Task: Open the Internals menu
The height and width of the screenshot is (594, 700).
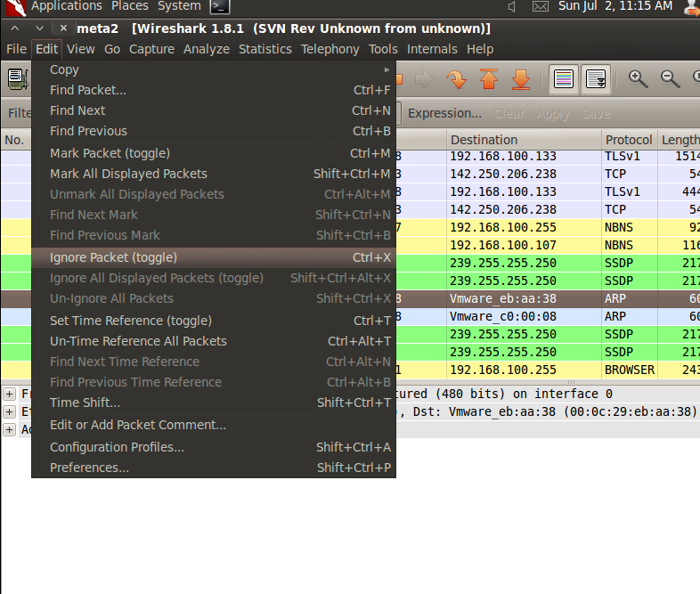Action: pos(432,49)
